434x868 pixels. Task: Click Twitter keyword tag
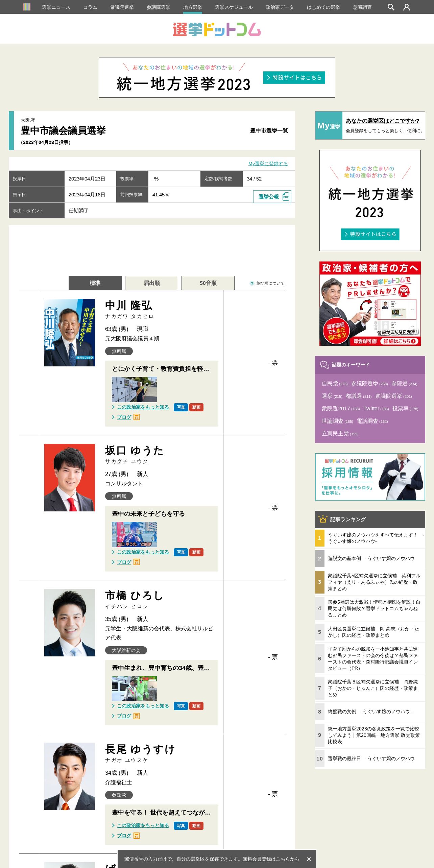[x=376, y=409]
